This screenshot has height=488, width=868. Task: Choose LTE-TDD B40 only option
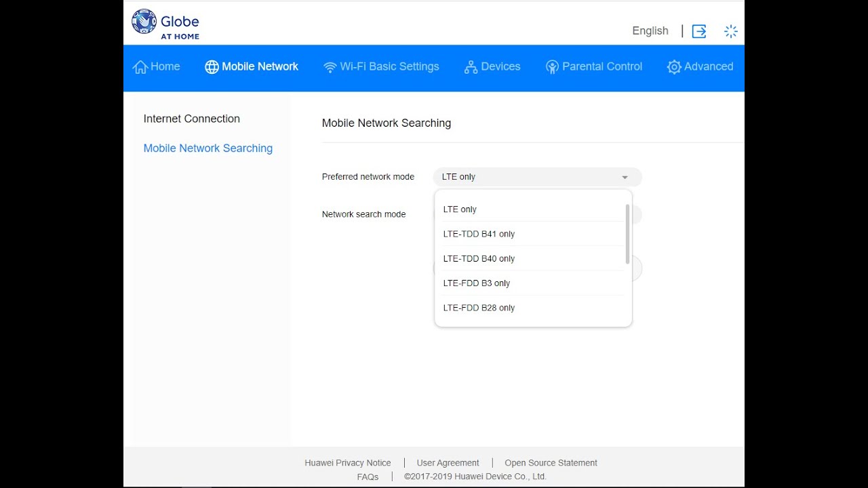coord(534,258)
